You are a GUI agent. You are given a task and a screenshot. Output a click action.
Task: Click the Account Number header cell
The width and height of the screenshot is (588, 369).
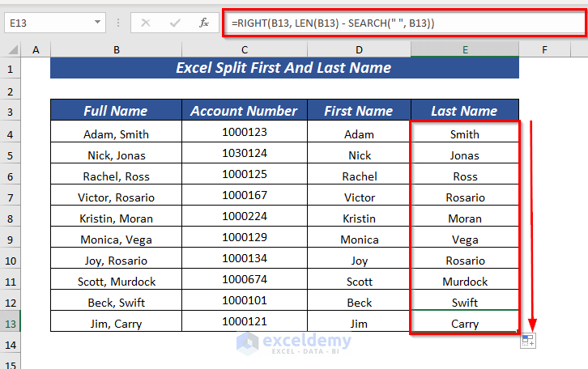[x=245, y=111]
